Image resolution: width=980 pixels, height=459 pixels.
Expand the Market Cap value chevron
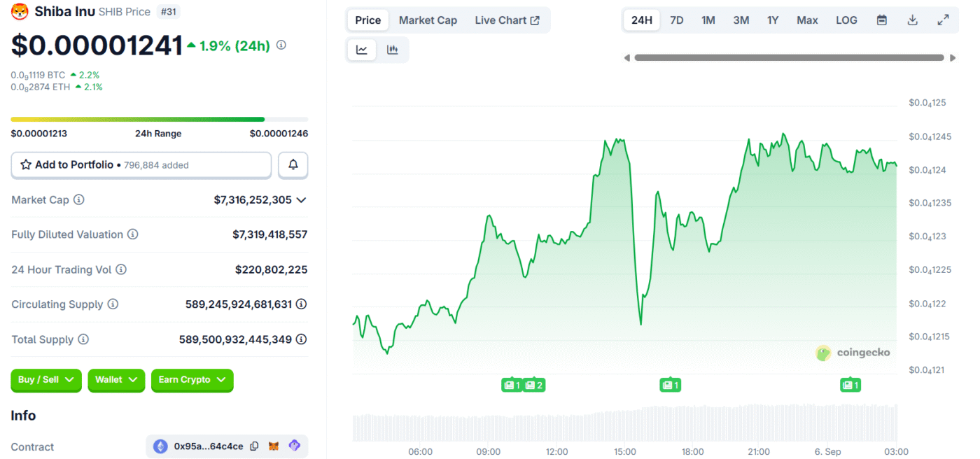pos(301,200)
